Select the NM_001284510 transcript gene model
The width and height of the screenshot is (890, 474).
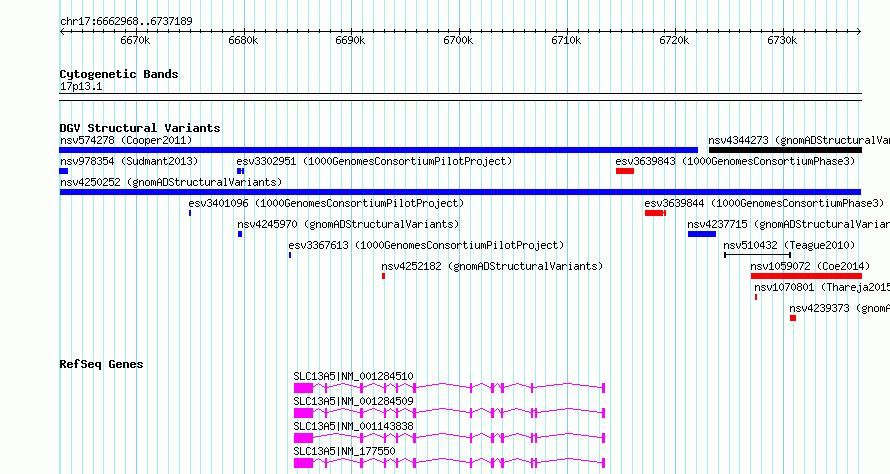pyautogui.click(x=450, y=388)
